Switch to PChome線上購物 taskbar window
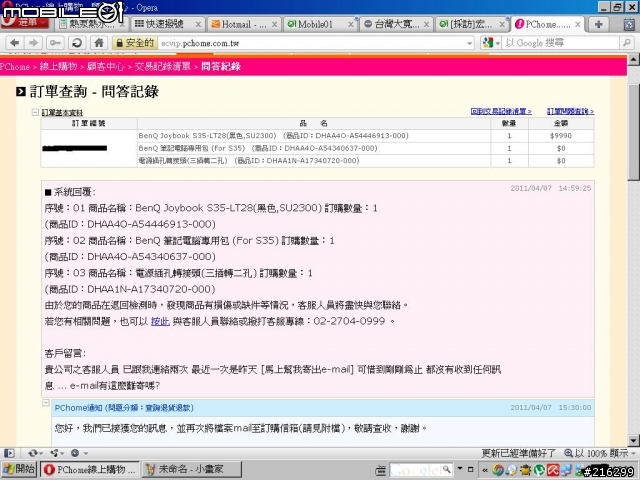The image size is (640, 480). click(89, 470)
